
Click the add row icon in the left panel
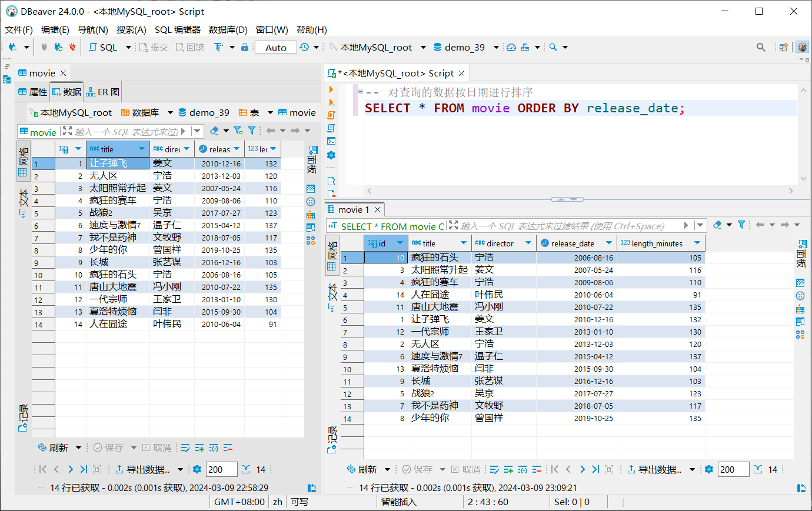(x=199, y=448)
